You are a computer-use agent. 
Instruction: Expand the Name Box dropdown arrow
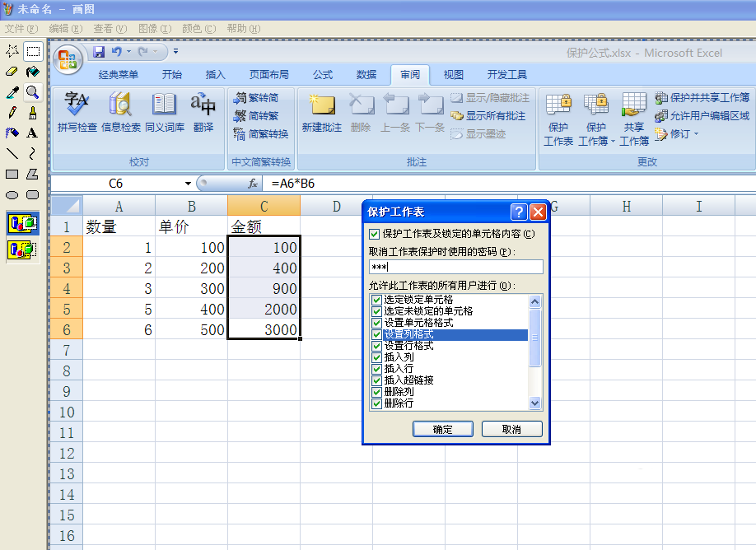tap(188, 183)
